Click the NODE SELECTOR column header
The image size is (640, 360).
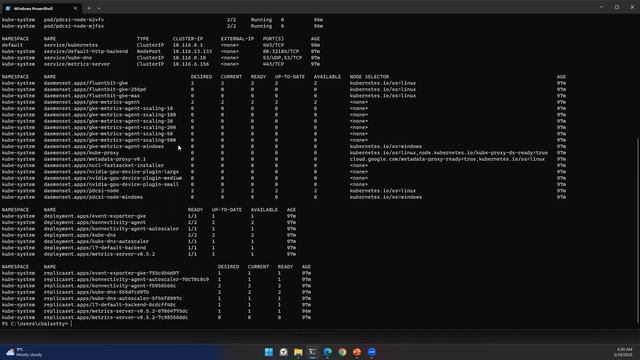[x=369, y=77]
